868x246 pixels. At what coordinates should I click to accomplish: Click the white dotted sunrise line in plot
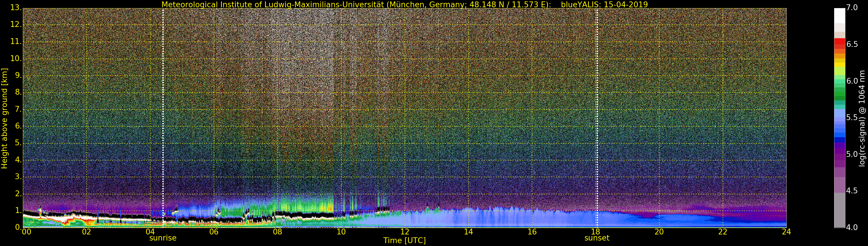(x=163, y=118)
